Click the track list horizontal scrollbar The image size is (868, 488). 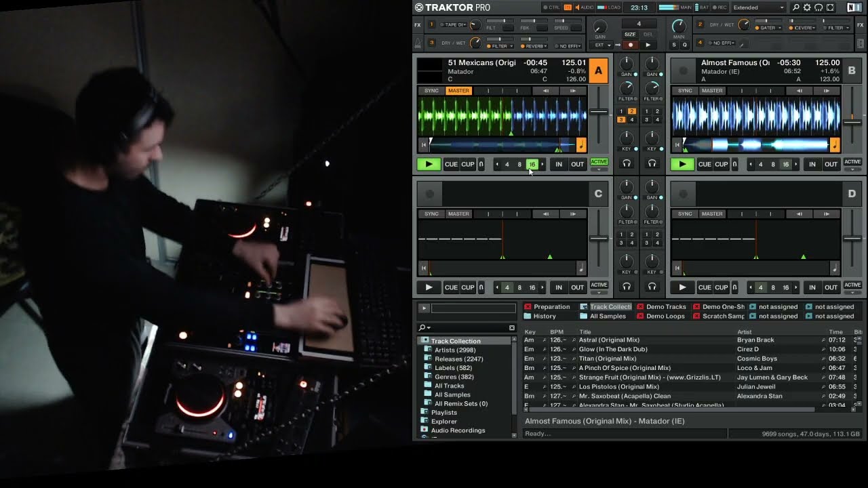coord(671,409)
